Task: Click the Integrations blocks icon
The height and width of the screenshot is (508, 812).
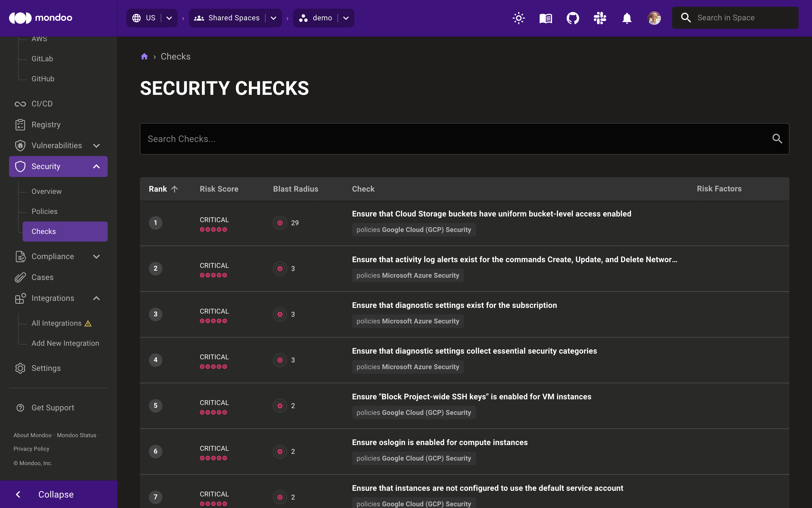Action: (x=20, y=298)
